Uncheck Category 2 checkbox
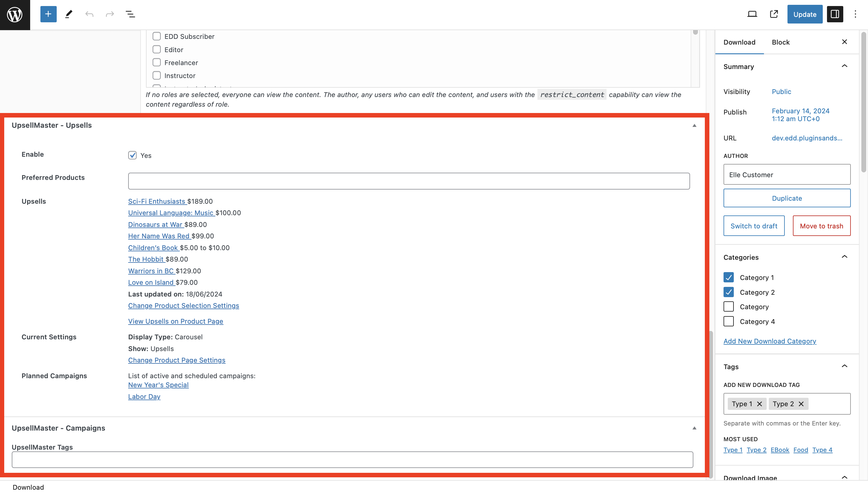This screenshot has height=493, width=868. click(x=728, y=292)
